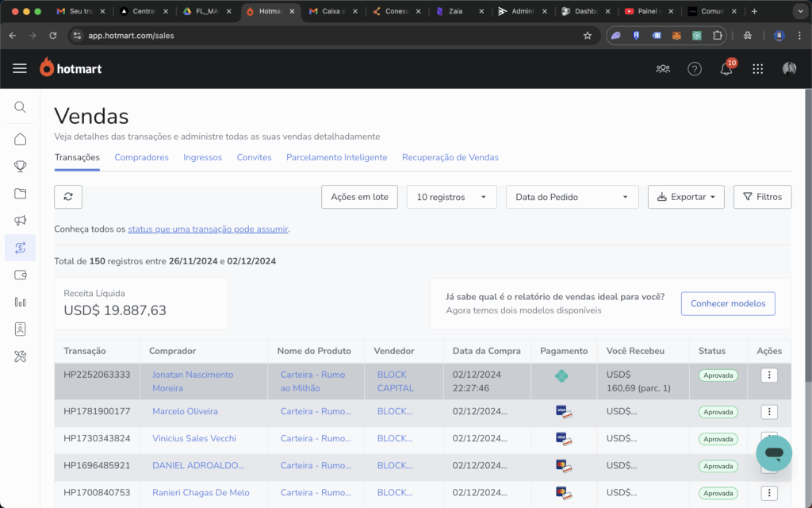Open the Data do Pedido dropdown
This screenshot has width=812, height=508.
[573, 197]
